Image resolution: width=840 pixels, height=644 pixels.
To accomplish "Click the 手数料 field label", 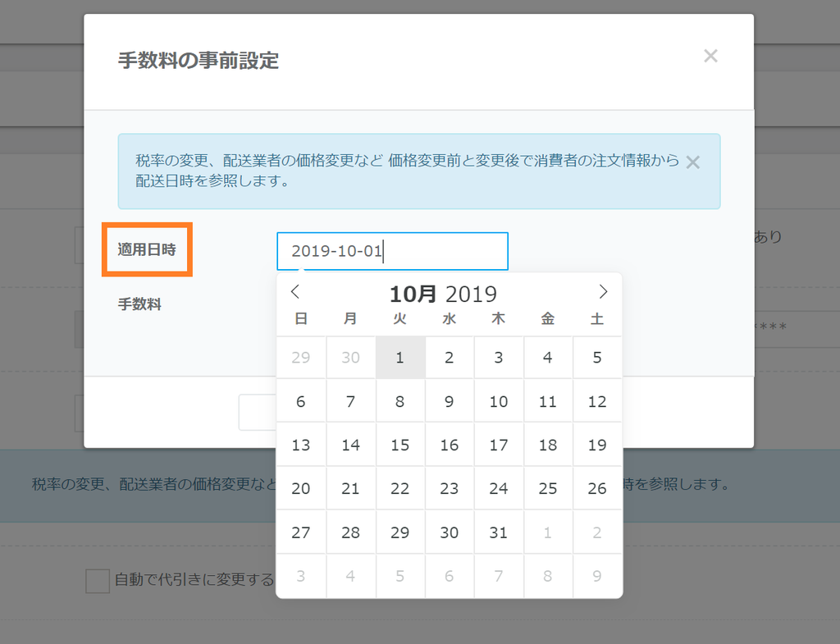I will (139, 304).
